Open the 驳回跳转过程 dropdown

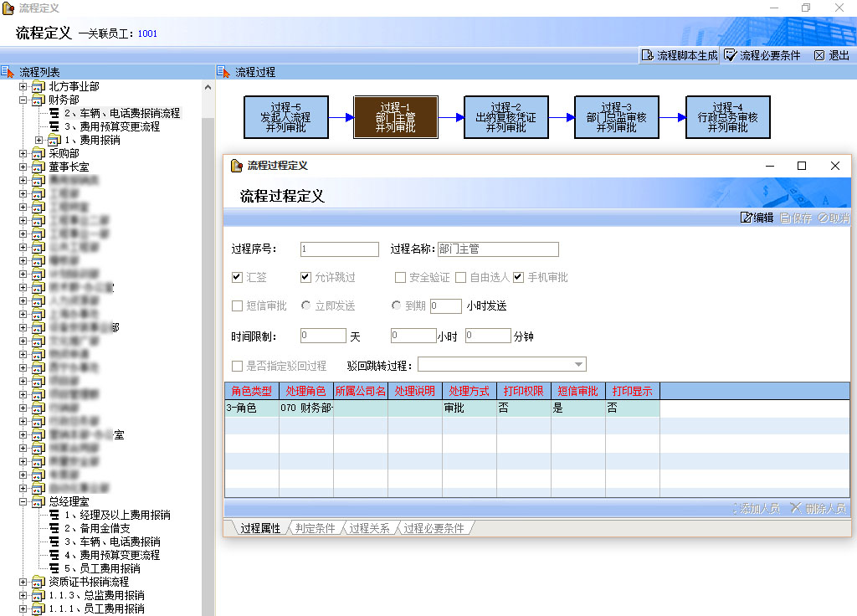click(578, 365)
